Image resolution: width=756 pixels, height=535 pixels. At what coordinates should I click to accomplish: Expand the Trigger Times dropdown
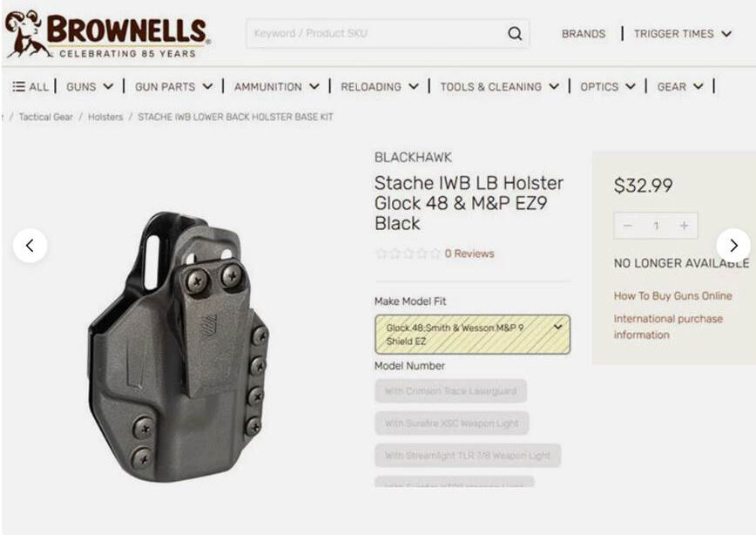(x=683, y=34)
